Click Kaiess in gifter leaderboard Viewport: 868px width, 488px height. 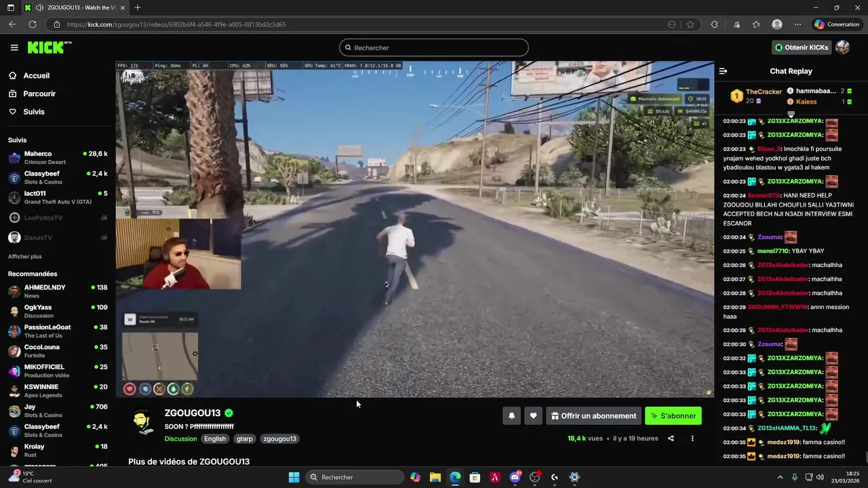[x=806, y=102]
